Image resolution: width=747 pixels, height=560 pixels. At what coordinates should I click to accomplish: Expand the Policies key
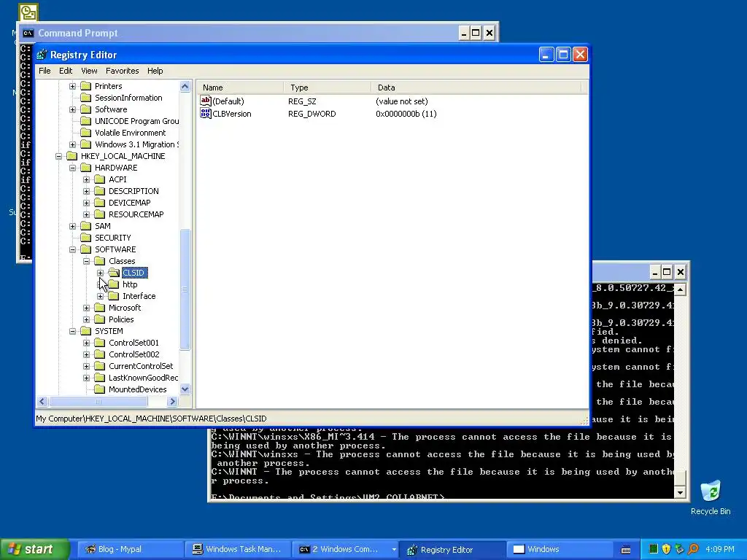pyautogui.click(x=86, y=319)
